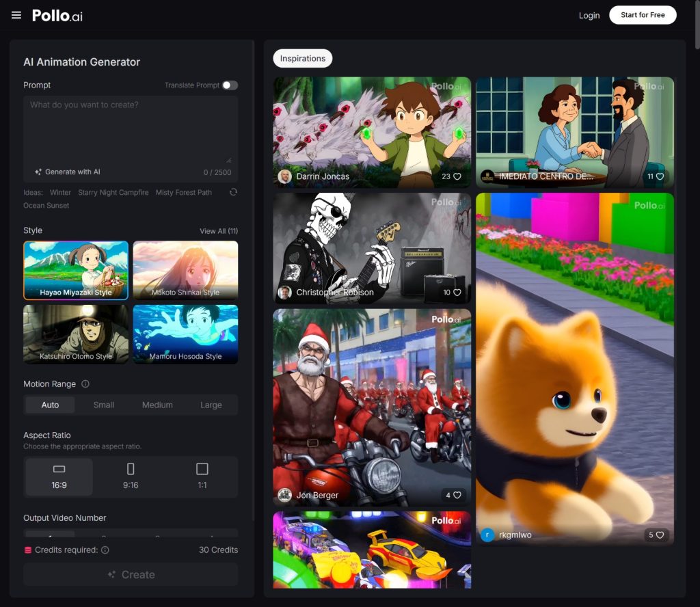700x607 pixels.
Task: Enable the Translate Prompt toggle
Action: tap(230, 85)
